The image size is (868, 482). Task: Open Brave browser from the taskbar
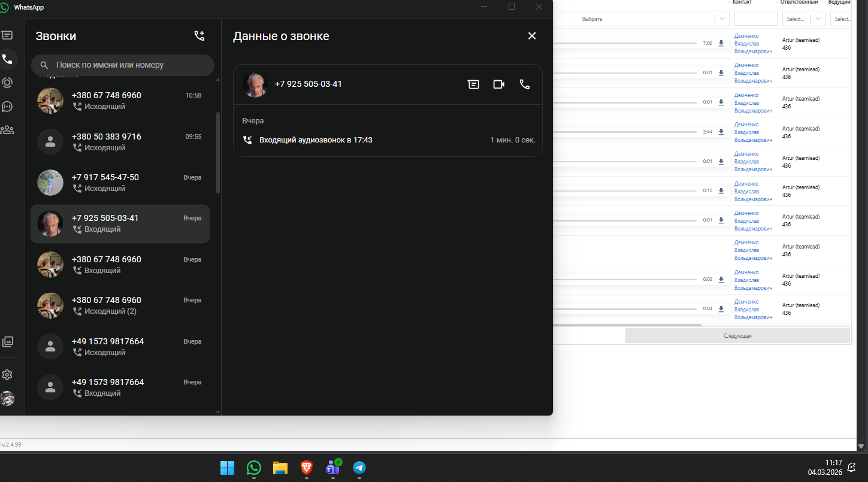(306, 468)
